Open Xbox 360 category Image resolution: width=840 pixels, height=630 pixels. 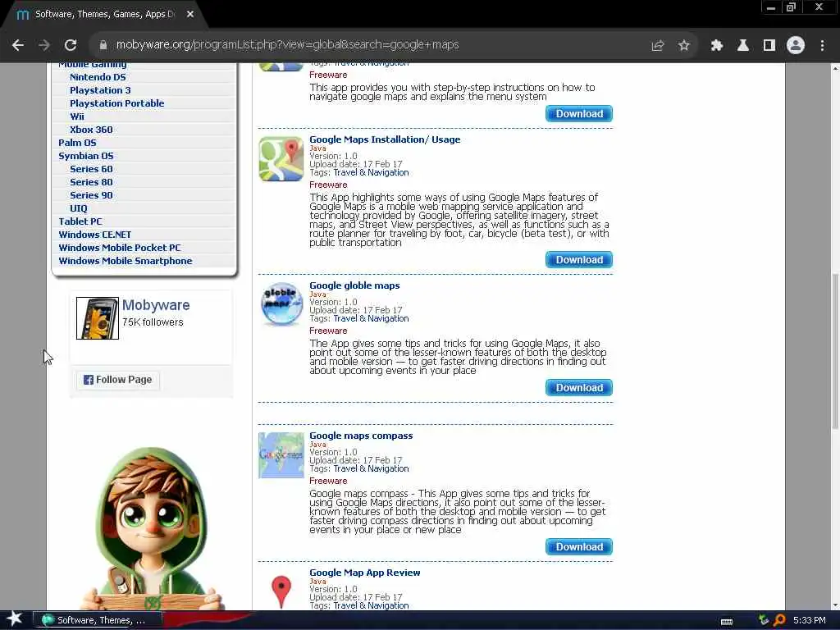point(91,130)
